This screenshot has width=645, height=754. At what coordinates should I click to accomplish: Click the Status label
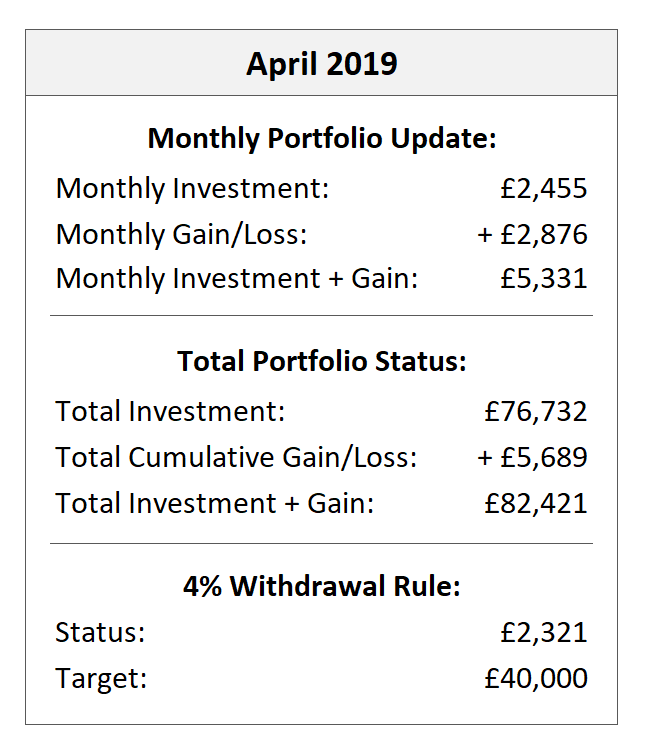pyautogui.click(x=100, y=633)
